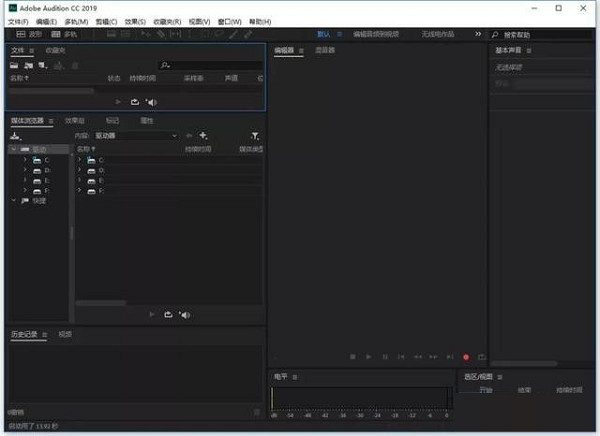Open the 剪辑(C) menu
Image resolution: width=600 pixels, height=436 pixels.
coord(106,22)
